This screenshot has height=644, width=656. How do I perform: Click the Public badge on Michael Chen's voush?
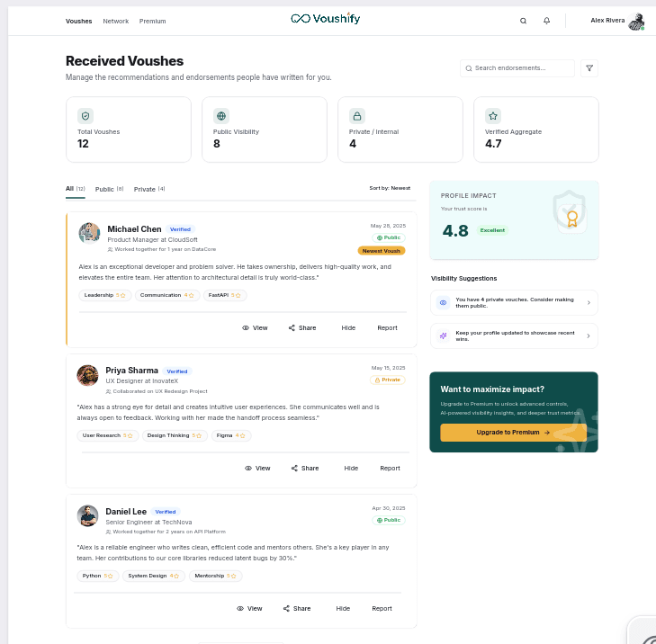point(389,237)
